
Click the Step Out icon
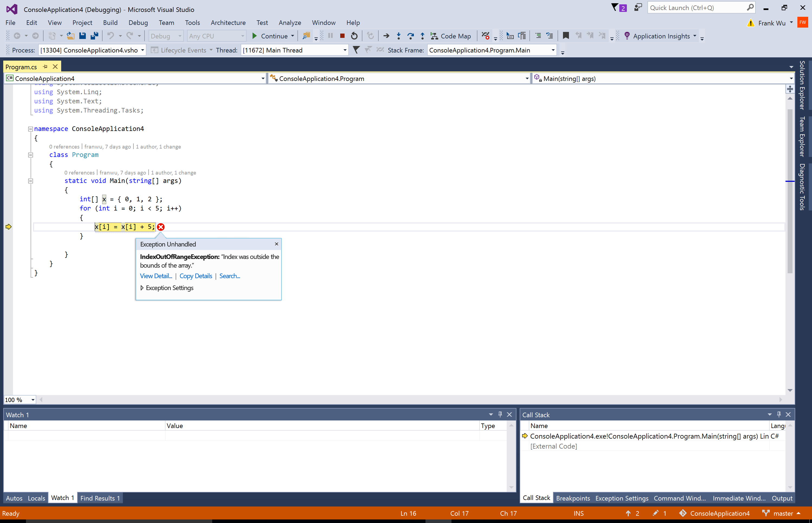coord(422,36)
